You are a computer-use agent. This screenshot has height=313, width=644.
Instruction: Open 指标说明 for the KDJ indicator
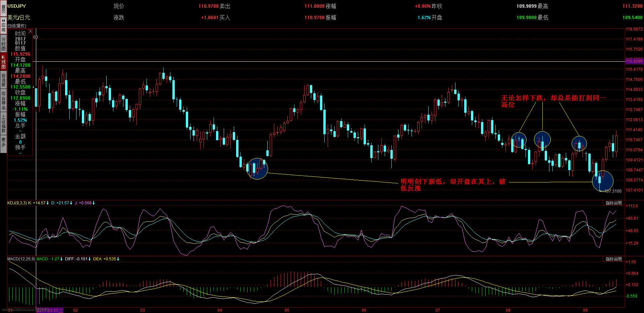point(613,203)
